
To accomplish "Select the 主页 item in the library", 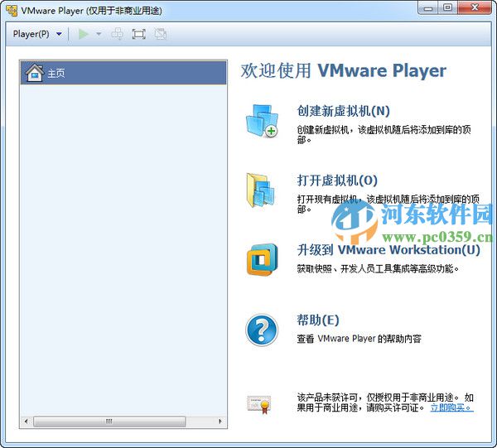I will [123, 73].
